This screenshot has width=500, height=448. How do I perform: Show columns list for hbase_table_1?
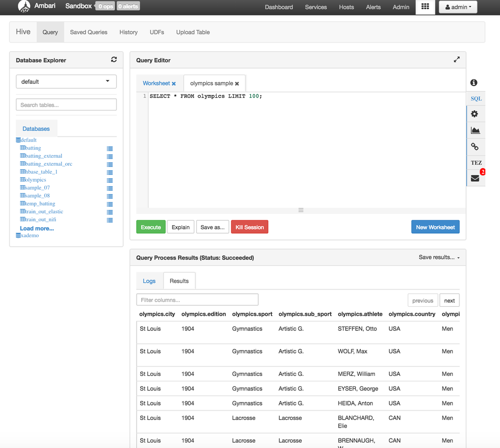[110, 173]
